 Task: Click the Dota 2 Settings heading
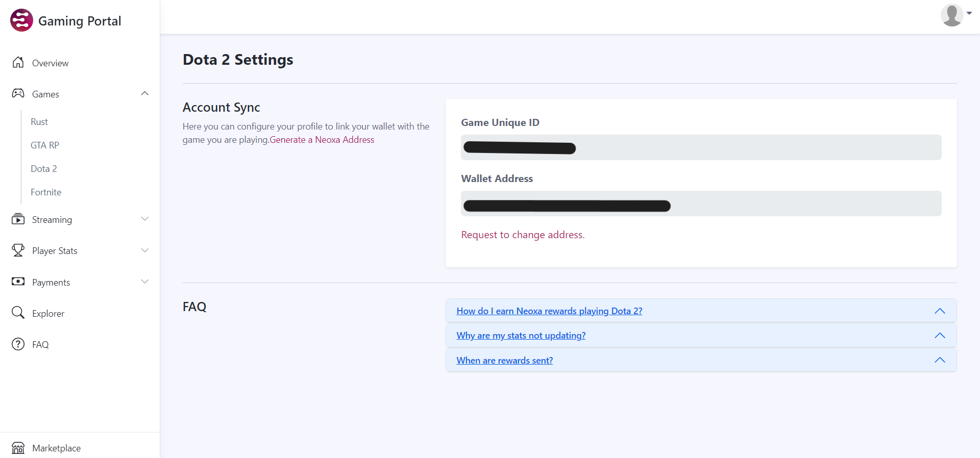coord(238,60)
